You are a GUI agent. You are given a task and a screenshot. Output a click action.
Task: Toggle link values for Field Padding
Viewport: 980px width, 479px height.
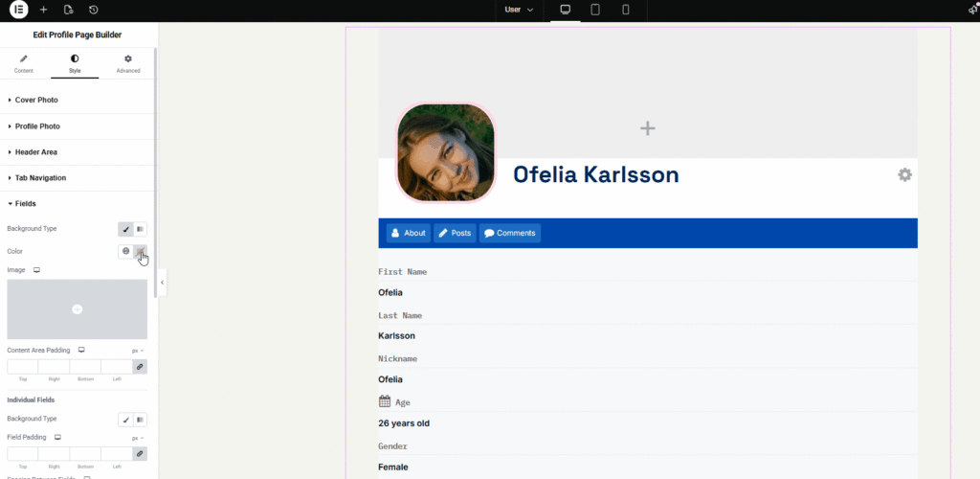pos(140,454)
